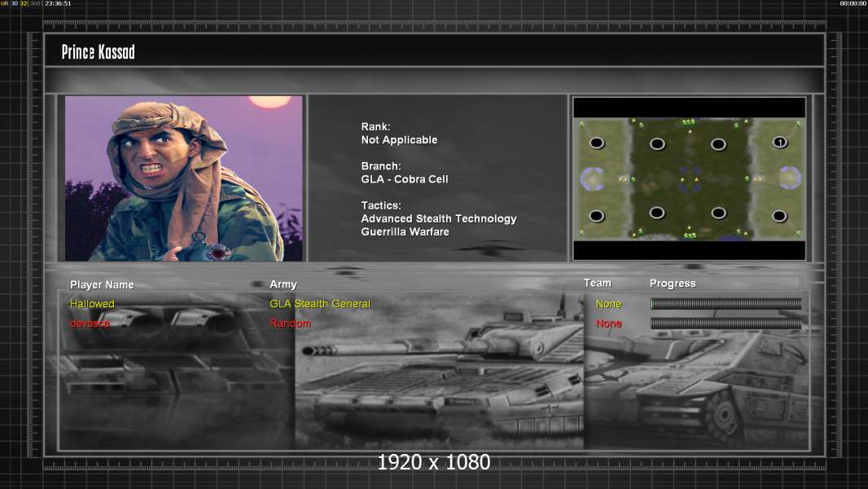Click the GLA - Cobra Cell text

click(405, 179)
